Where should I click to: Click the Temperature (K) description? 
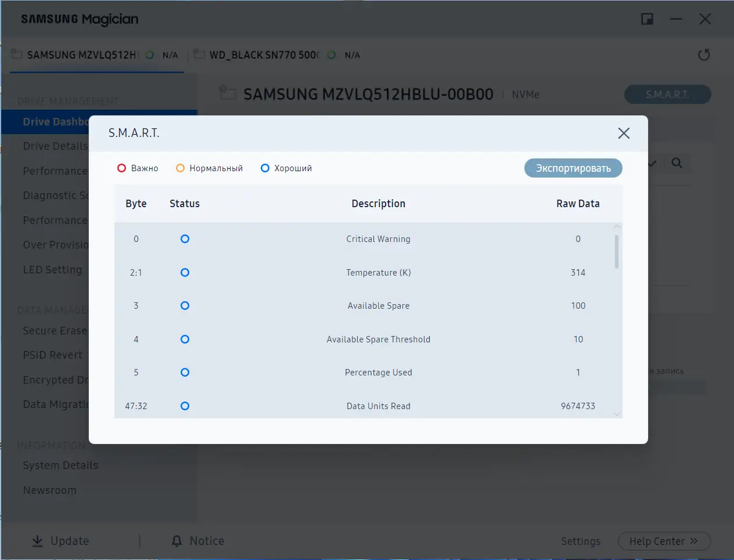[379, 273]
